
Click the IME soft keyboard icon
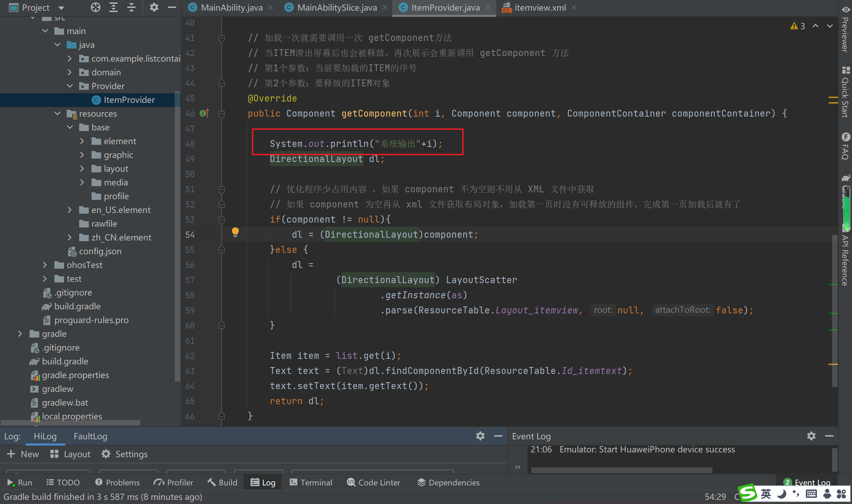coord(811,494)
